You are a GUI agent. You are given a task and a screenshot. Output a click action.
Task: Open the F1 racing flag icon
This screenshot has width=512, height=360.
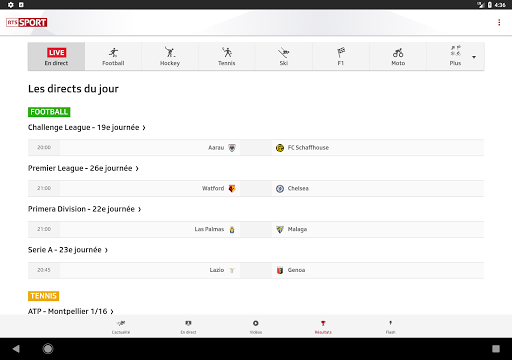pos(341,53)
